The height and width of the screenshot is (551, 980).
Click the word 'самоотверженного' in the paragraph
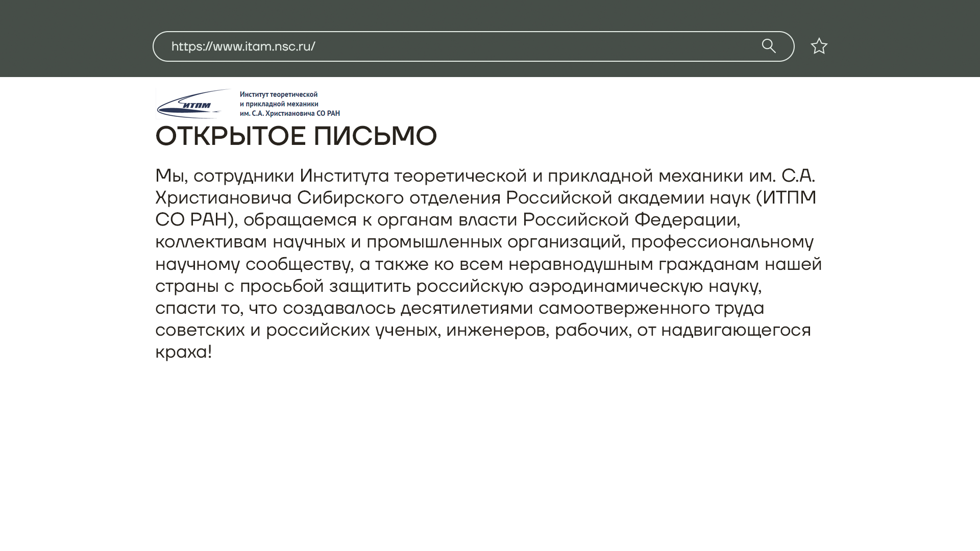(x=624, y=308)
